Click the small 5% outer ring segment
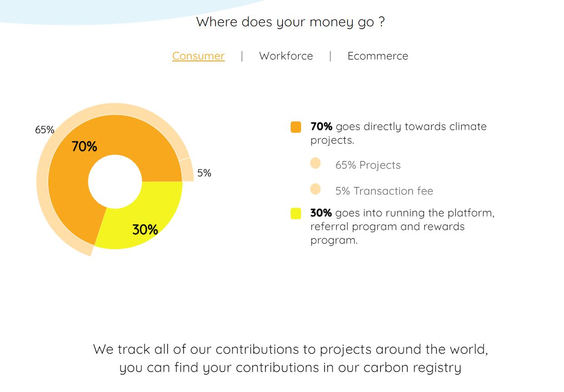The image size is (564, 392). [187, 170]
